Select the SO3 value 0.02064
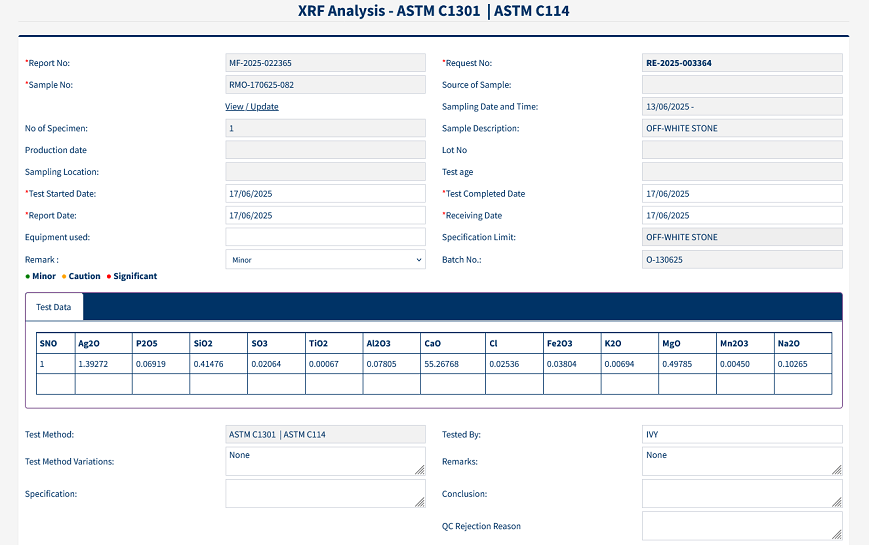Screen dimensions: 869x545 (x=266, y=364)
